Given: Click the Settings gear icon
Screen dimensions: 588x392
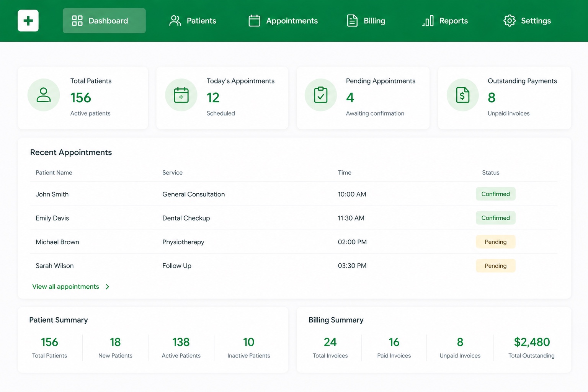Looking at the screenshot, I should click(510, 21).
